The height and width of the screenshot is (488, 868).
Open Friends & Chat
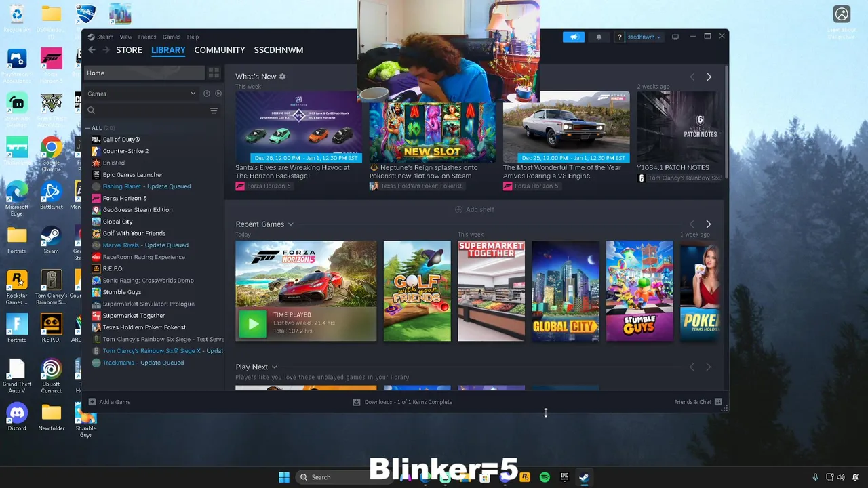tap(692, 402)
